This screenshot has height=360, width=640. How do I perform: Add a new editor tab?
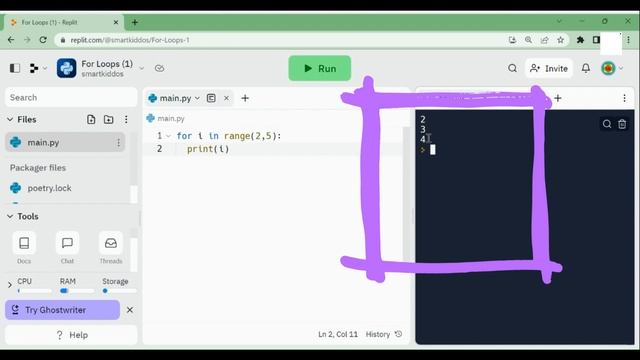[245, 98]
